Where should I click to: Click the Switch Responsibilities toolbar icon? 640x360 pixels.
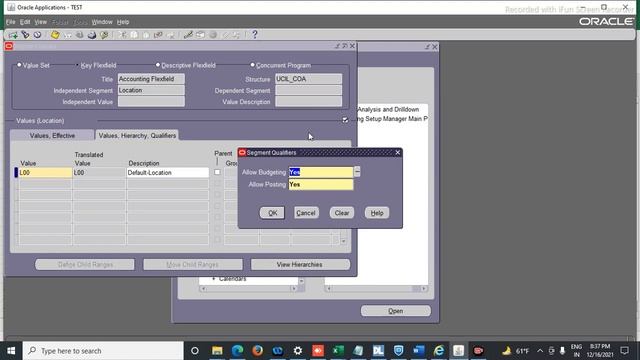coord(80,35)
